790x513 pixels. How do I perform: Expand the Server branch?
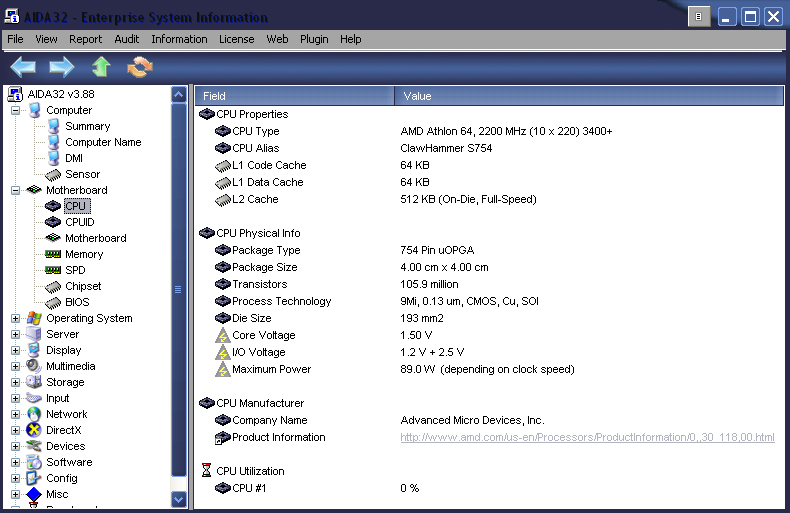(16, 335)
